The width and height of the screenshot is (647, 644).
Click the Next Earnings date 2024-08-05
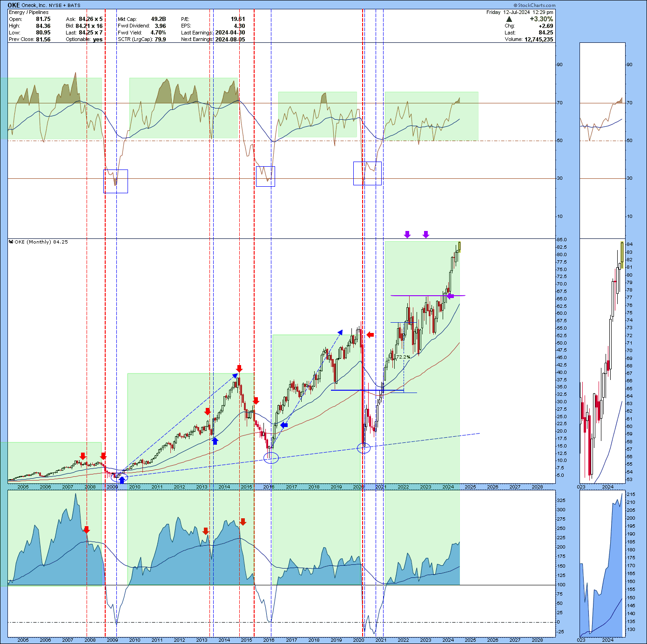coord(230,40)
